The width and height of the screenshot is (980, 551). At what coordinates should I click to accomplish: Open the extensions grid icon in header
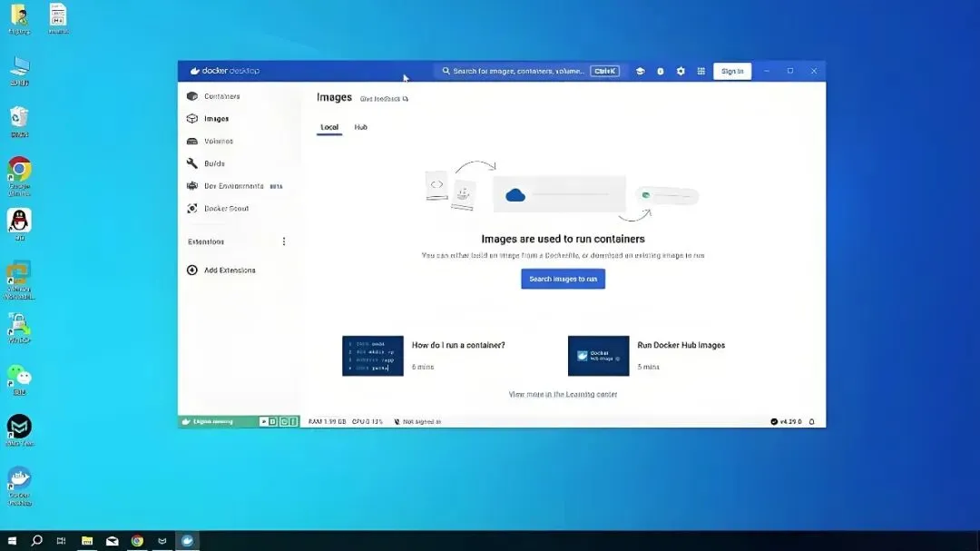click(x=701, y=72)
